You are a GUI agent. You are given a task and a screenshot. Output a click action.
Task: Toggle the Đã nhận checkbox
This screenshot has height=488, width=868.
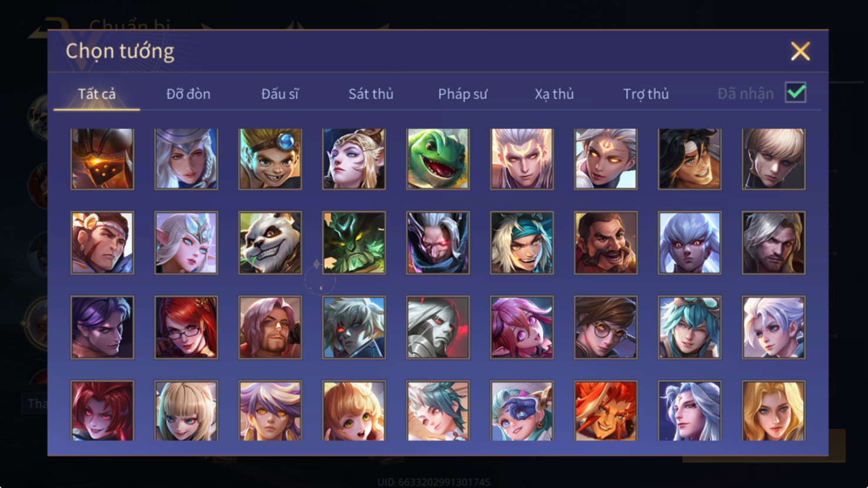tap(796, 93)
